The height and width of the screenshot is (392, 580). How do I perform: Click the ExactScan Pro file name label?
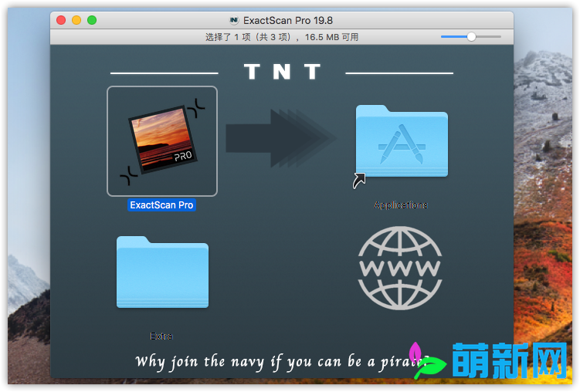pos(161,205)
